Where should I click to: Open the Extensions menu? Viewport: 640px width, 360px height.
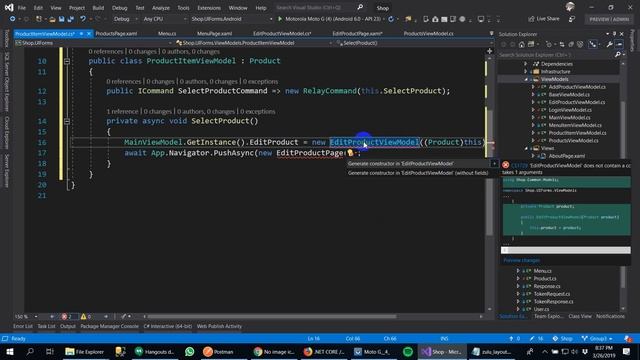(x=209, y=8)
